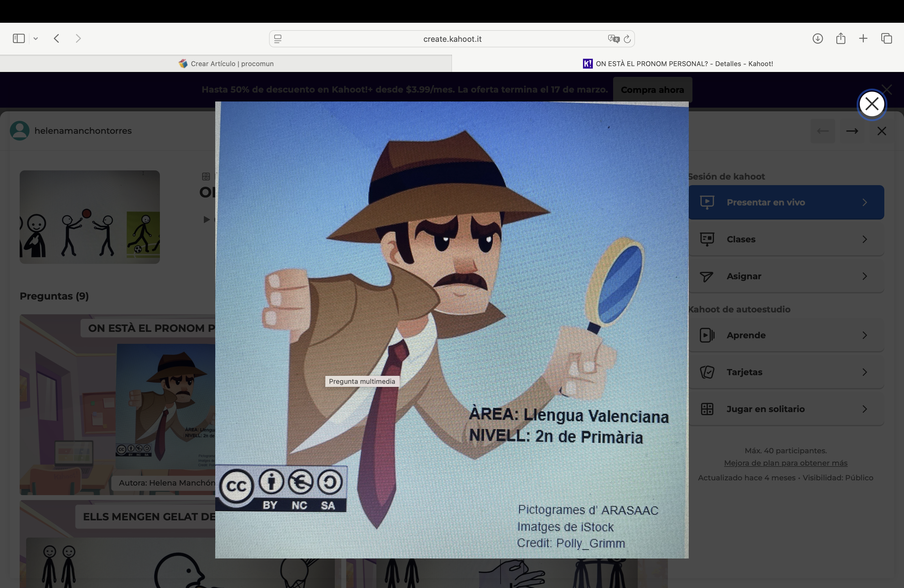Open the tab group dropdown chevron

click(x=36, y=38)
